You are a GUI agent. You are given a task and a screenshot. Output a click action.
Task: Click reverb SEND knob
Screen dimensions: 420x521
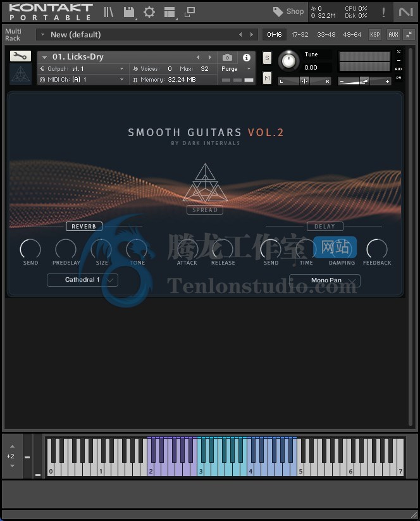(x=30, y=249)
